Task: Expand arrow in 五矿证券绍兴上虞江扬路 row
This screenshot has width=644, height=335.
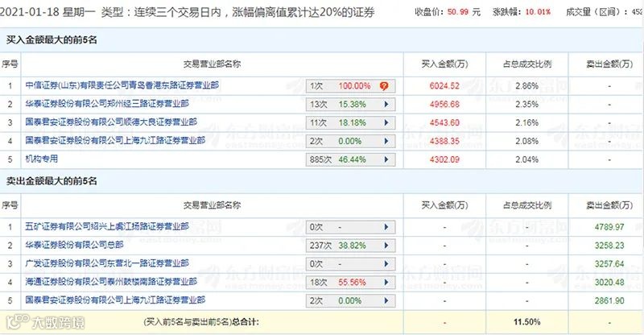Action: click(386, 227)
